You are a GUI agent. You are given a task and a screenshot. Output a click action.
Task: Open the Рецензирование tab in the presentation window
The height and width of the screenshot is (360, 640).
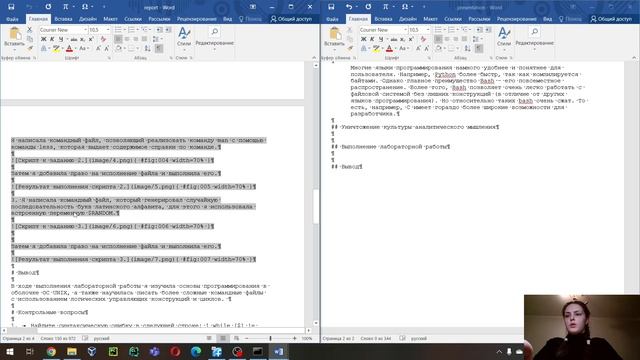(516, 19)
